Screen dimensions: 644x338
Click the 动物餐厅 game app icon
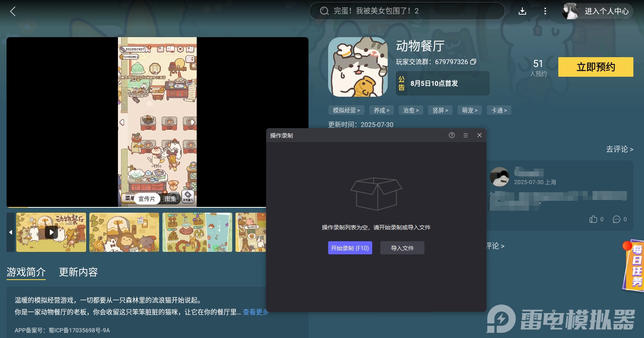(358, 67)
